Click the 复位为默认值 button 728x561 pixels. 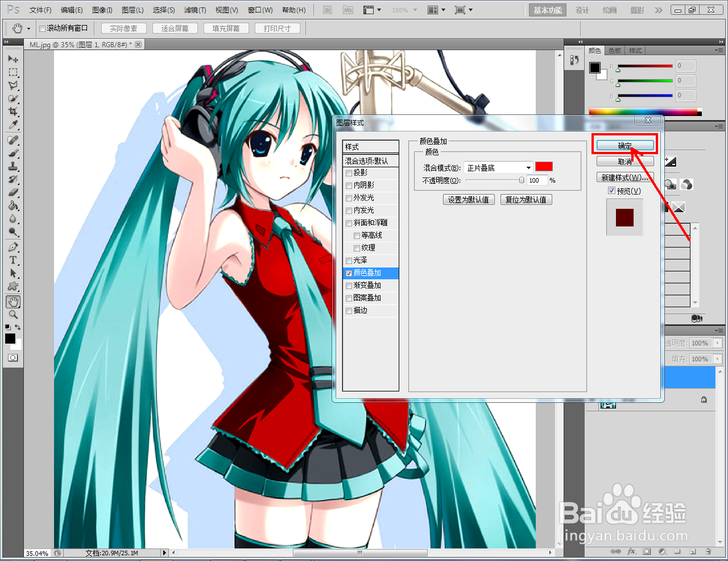click(x=526, y=200)
